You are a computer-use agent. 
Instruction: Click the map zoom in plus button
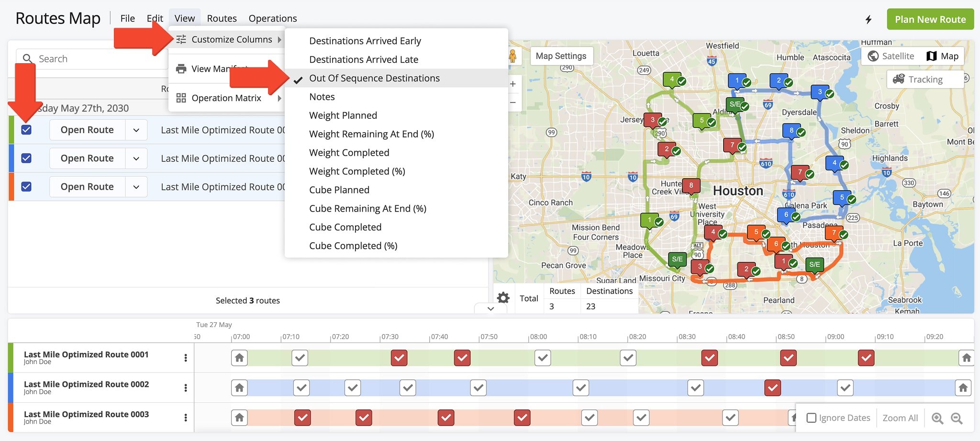click(513, 84)
